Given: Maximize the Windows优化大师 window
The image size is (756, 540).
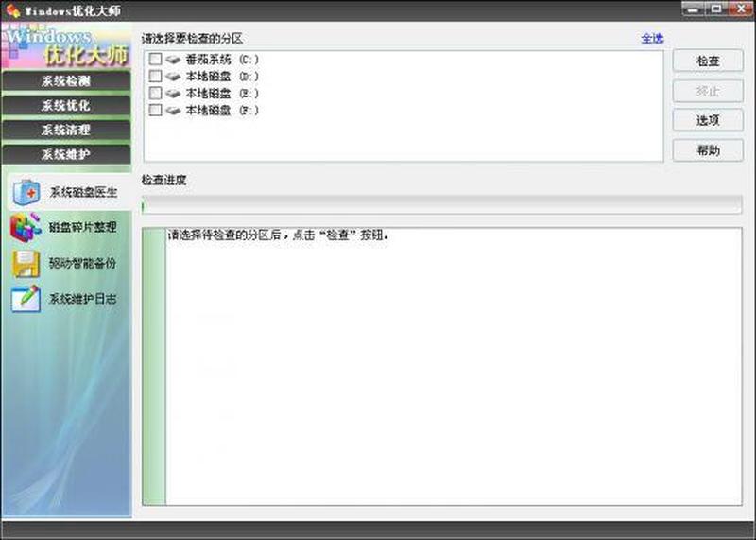Looking at the screenshot, I should point(716,9).
